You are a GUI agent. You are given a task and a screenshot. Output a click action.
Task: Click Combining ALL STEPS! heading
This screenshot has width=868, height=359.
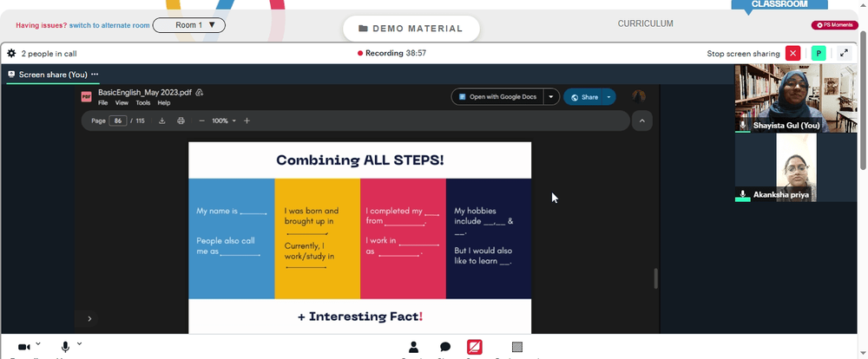[x=360, y=160]
